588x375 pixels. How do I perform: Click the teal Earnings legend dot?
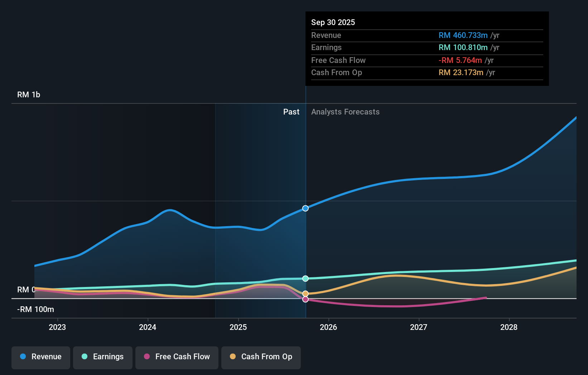(x=84, y=357)
